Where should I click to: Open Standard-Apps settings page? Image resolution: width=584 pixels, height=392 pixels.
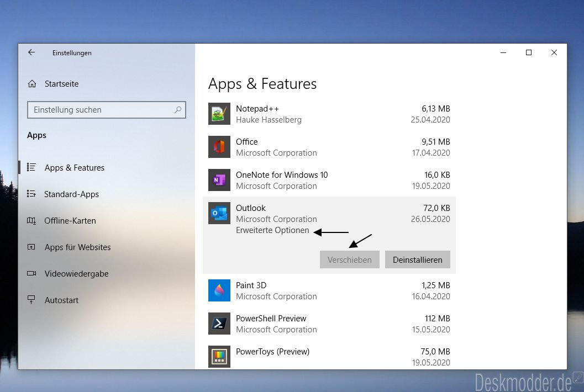71,194
